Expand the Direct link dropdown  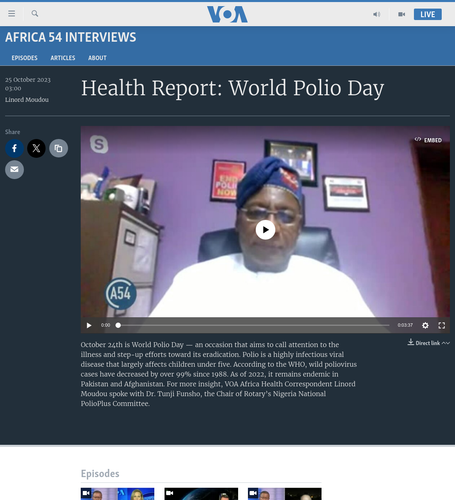point(429,343)
